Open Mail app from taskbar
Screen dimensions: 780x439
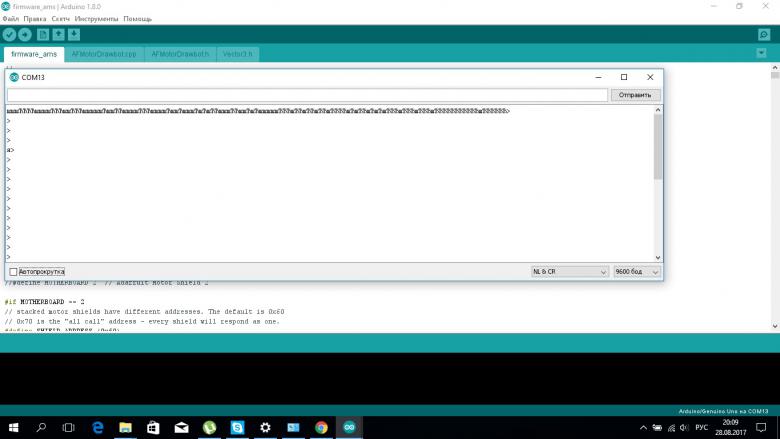182,428
